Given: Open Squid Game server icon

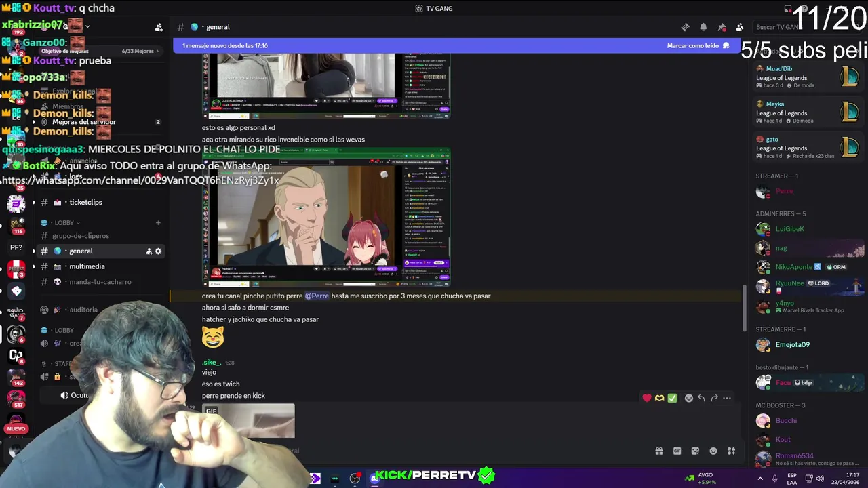Looking at the screenshot, I should click(16, 312).
